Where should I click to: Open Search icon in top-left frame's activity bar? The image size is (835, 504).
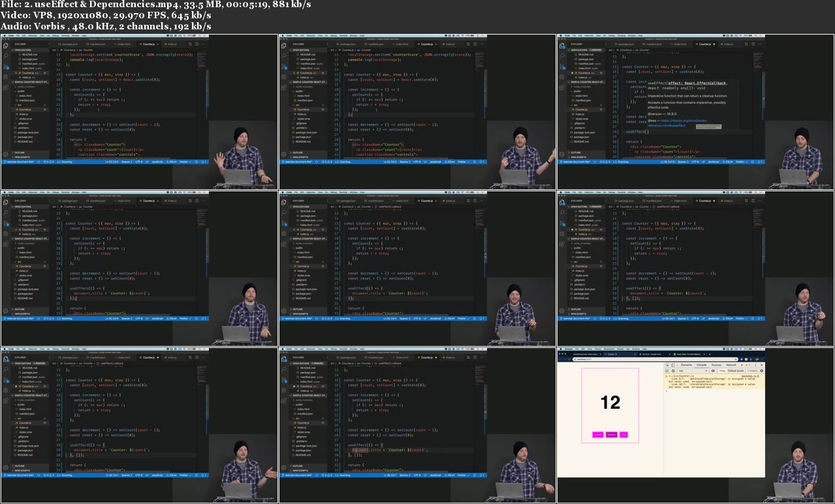[x=6, y=56]
